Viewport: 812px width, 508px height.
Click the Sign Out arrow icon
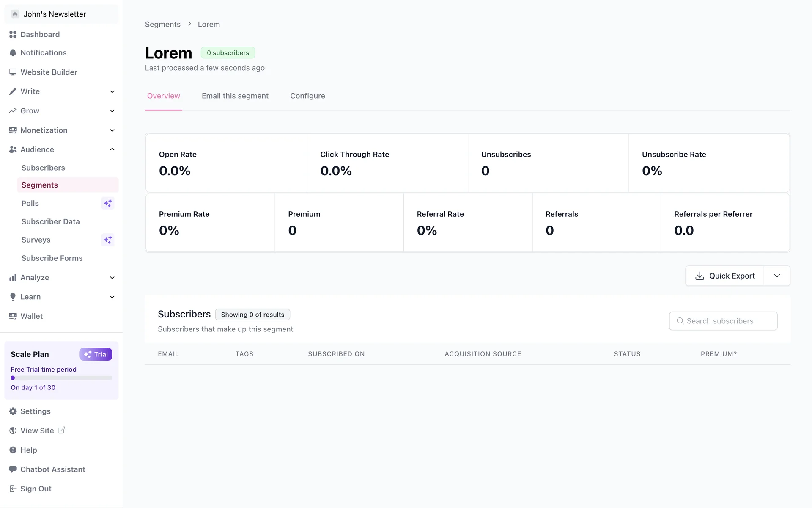click(13, 489)
